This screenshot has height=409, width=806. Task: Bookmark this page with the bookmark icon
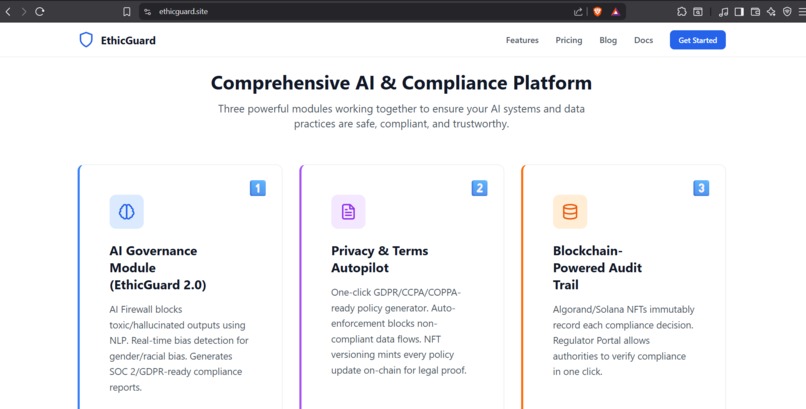point(126,11)
